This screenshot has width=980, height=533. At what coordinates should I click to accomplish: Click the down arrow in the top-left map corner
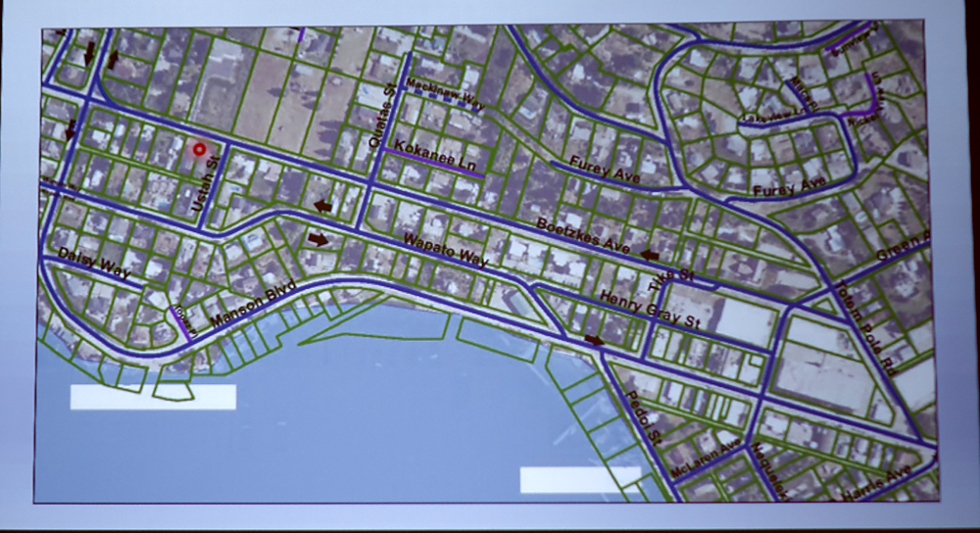(x=90, y=54)
